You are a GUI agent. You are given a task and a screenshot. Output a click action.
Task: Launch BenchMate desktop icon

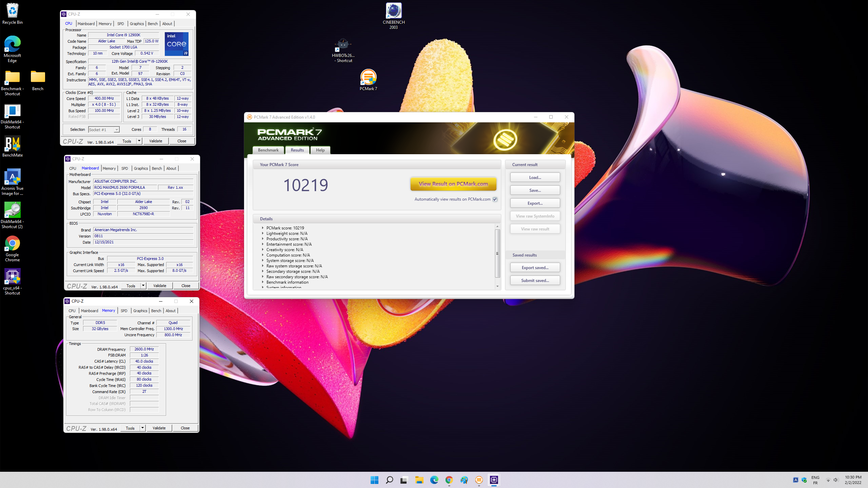coord(13,146)
